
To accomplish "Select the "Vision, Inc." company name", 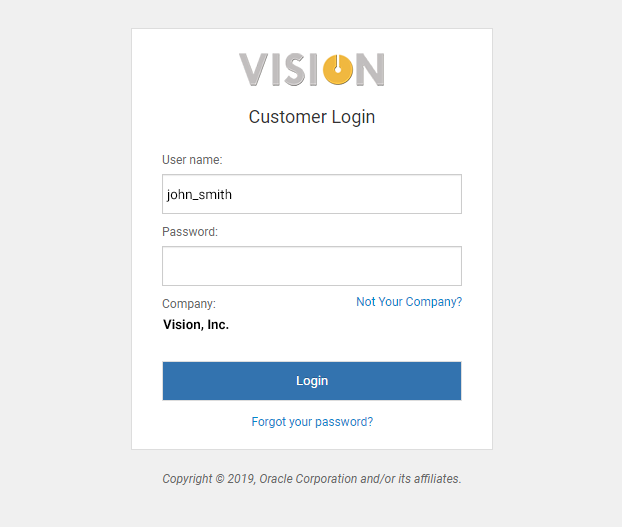I will 196,325.
